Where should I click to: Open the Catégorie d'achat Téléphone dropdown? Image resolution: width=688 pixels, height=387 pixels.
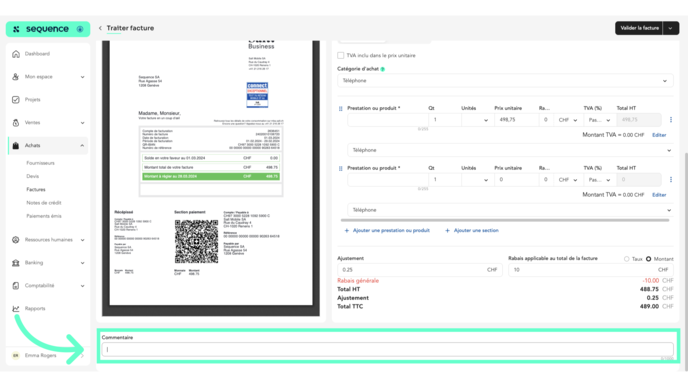coord(505,81)
